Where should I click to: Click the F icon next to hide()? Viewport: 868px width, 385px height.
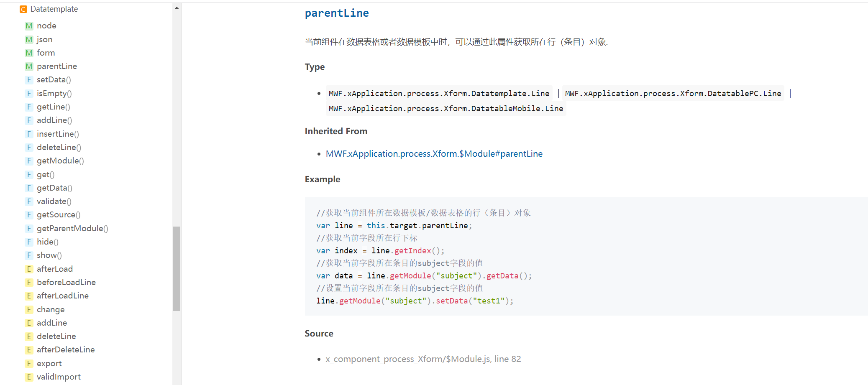tap(29, 242)
